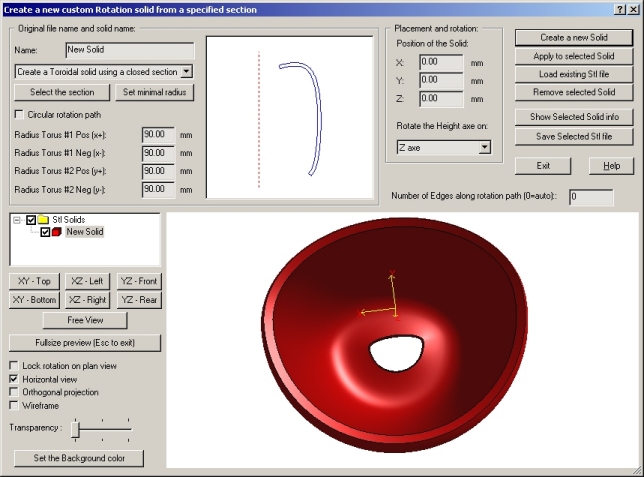Viewport: 644px width, 477px height.
Task: Enable Circular rotation path checkbox
Action: pos(19,114)
